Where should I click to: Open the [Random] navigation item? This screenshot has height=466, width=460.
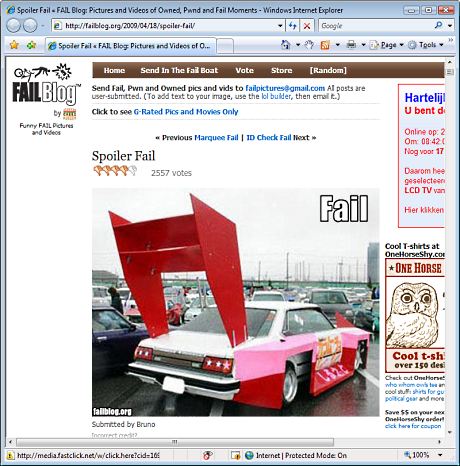pos(328,70)
